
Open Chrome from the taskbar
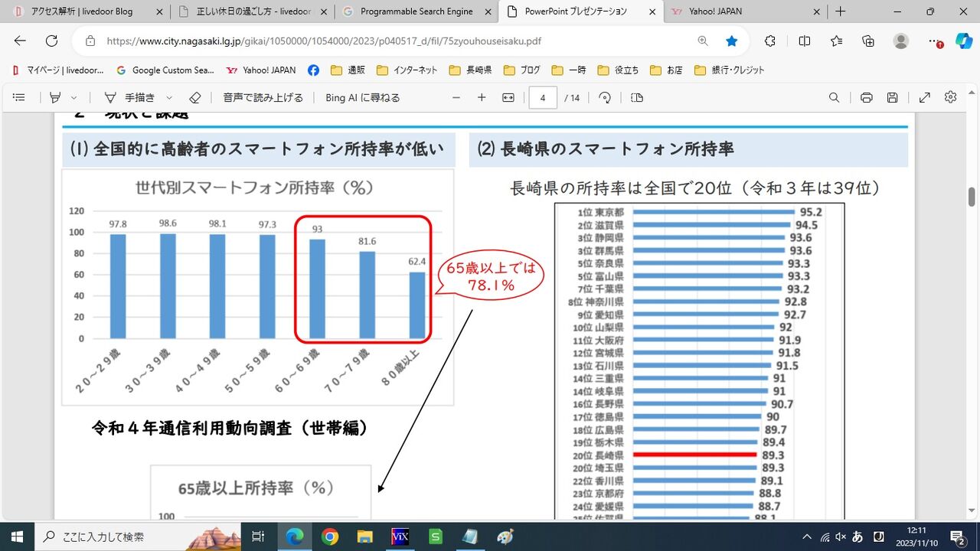coord(330,536)
